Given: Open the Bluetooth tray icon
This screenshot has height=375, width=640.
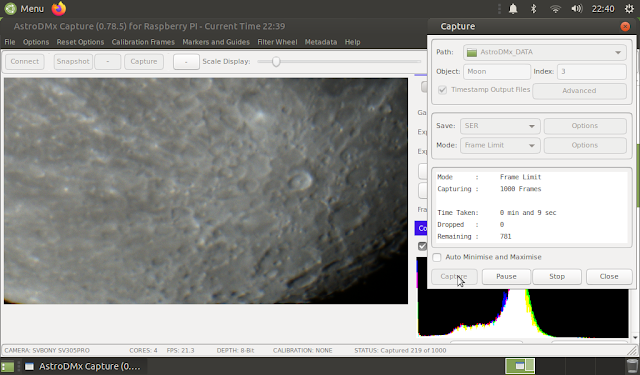Looking at the screenshot, I should click(533, 9).
